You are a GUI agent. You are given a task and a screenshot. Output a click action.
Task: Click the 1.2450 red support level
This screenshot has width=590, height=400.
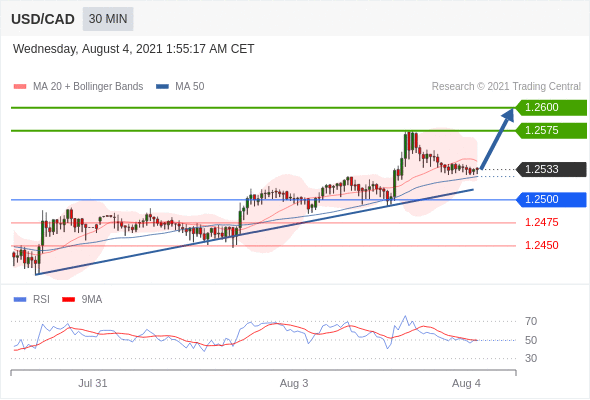tap(541, 245)
